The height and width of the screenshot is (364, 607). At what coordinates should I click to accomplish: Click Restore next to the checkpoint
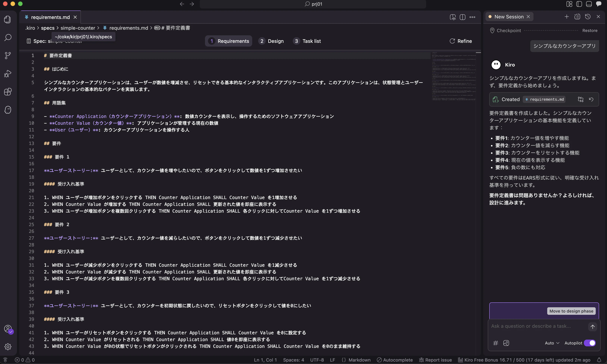590,30
